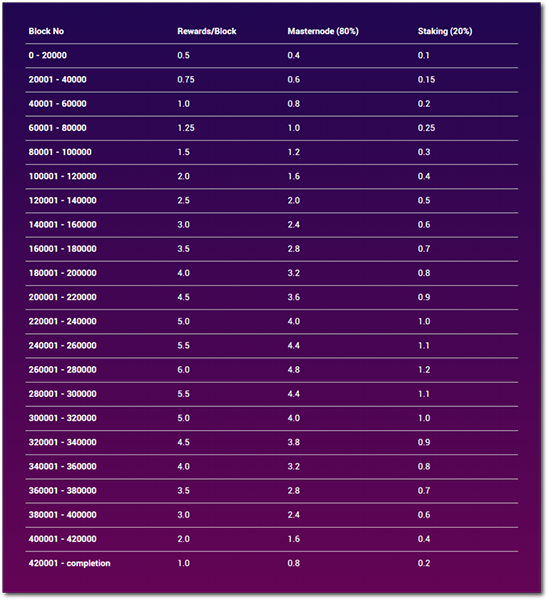Viewport: 548px width, 600px height.
Task: Select the 360001 - 380000 row label
Action: [x=62, y=491]
